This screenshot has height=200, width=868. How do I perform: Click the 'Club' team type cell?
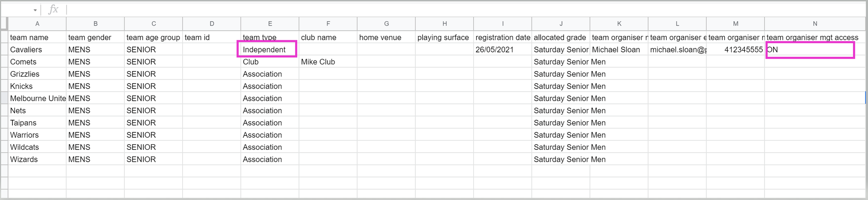pyautogui.click(x=269, y=62)
